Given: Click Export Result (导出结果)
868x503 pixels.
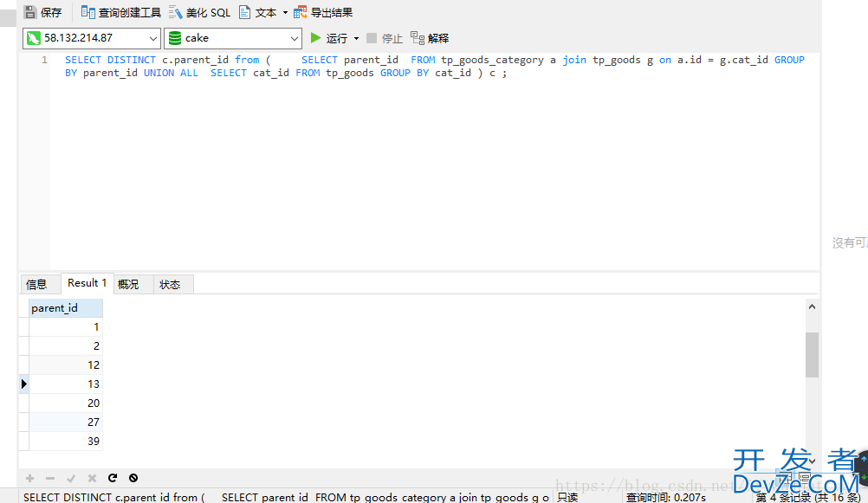Looking at the screenshot, I should [323, 12].
